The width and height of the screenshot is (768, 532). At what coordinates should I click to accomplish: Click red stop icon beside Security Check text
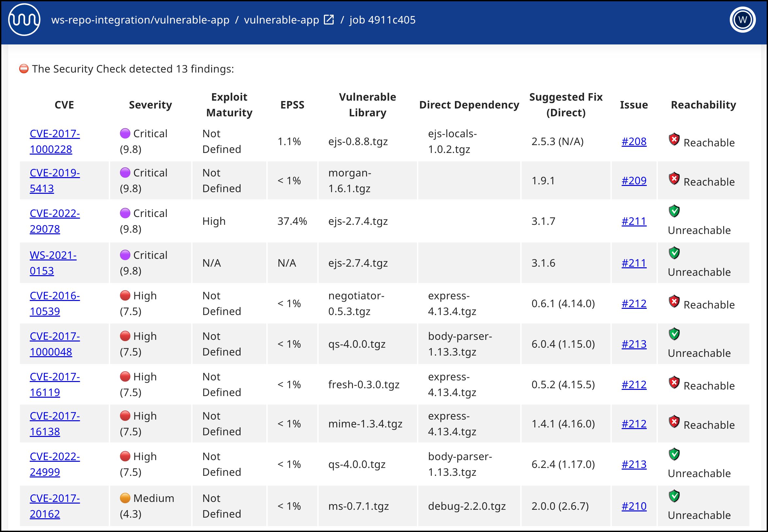pyautogui.click(x=24, y=69)
